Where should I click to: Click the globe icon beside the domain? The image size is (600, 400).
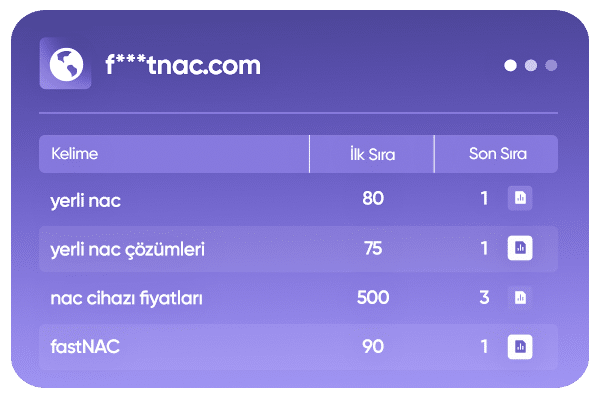tap(64, 65)
